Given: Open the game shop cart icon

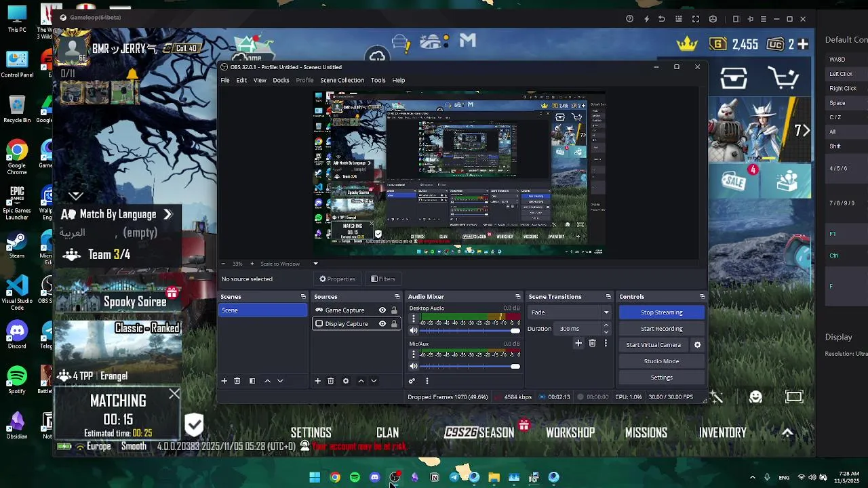Looking at the screenshot, I should [x=785, y=78].
